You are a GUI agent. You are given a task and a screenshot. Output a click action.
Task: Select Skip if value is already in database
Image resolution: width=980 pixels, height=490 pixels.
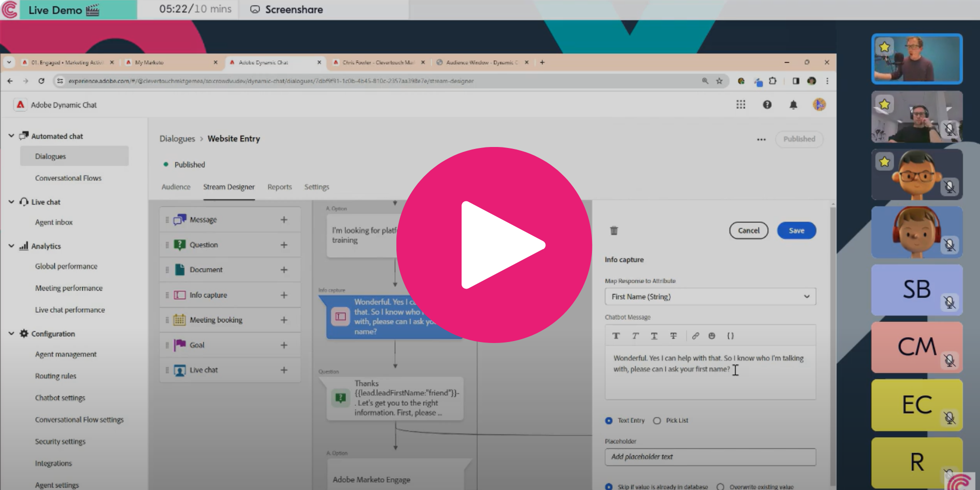click(609, 487)
